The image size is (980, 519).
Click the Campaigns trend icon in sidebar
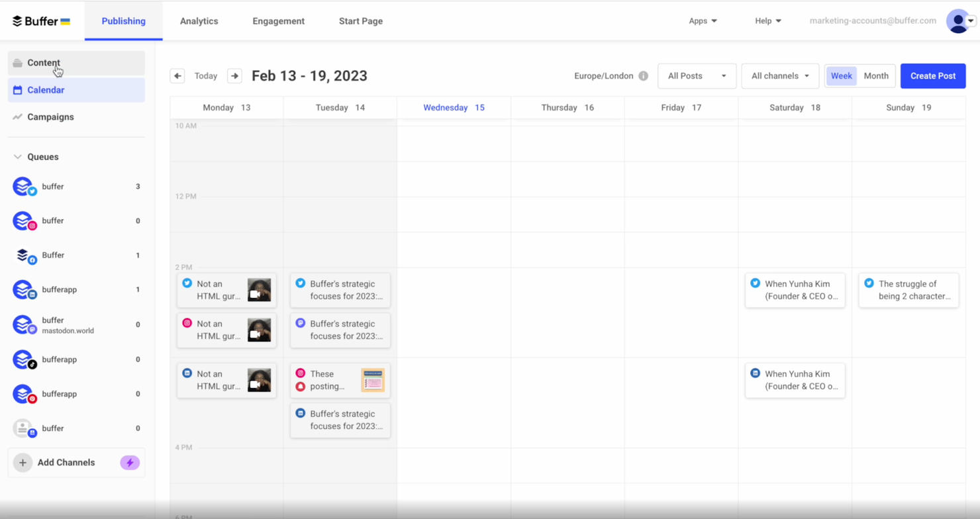[x=18, y=117]
